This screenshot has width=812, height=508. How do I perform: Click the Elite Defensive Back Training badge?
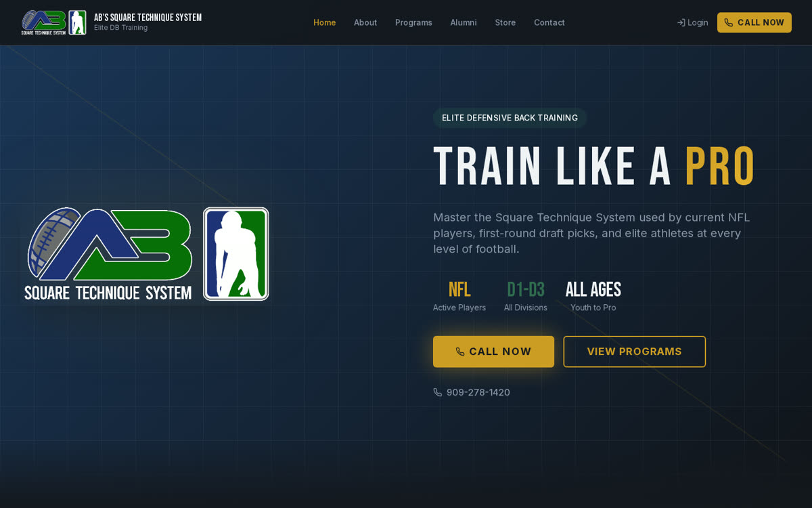coord(510,118)
